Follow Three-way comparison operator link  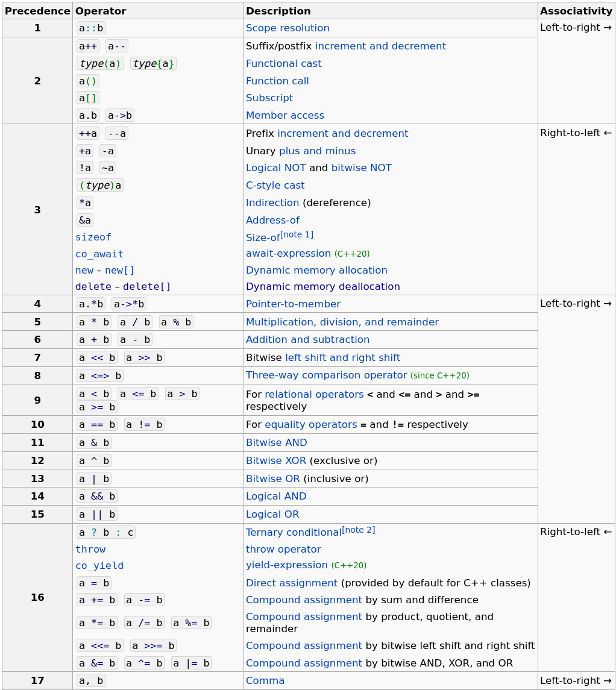pos(326,375)
